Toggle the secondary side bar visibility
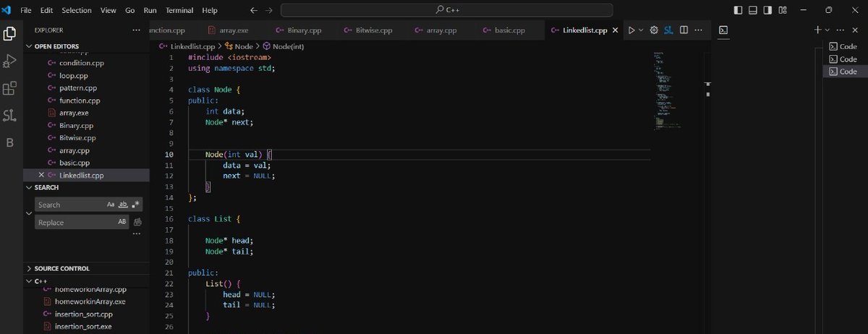 pos(768,10)
